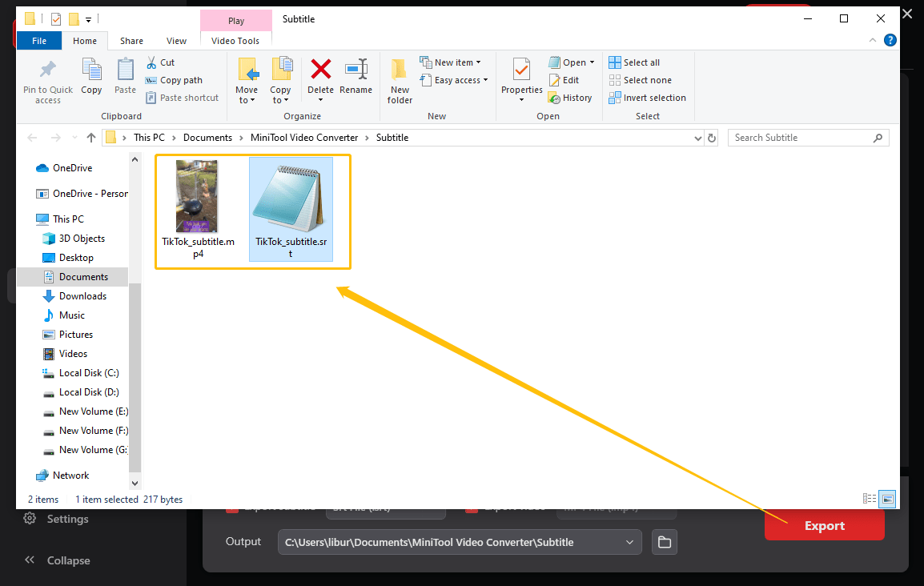
Task: Select TikTok_subtitle.mp4 video file
Action: tap(198, 209)
